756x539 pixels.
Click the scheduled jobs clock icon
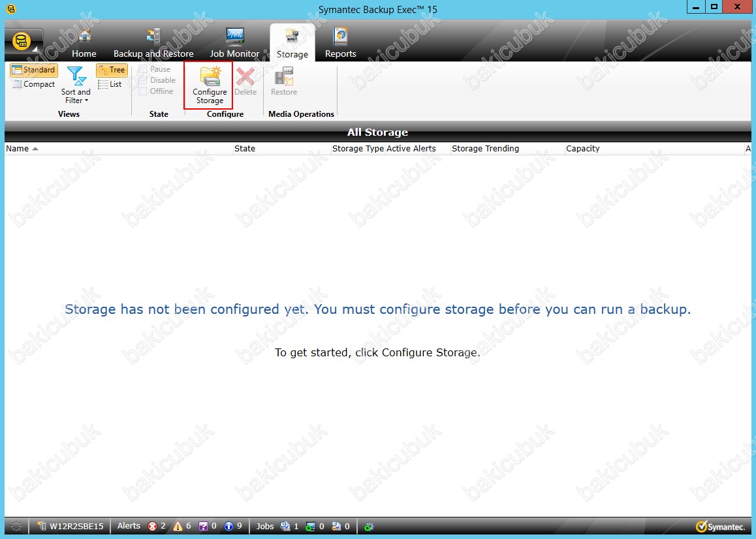(285, 526)
